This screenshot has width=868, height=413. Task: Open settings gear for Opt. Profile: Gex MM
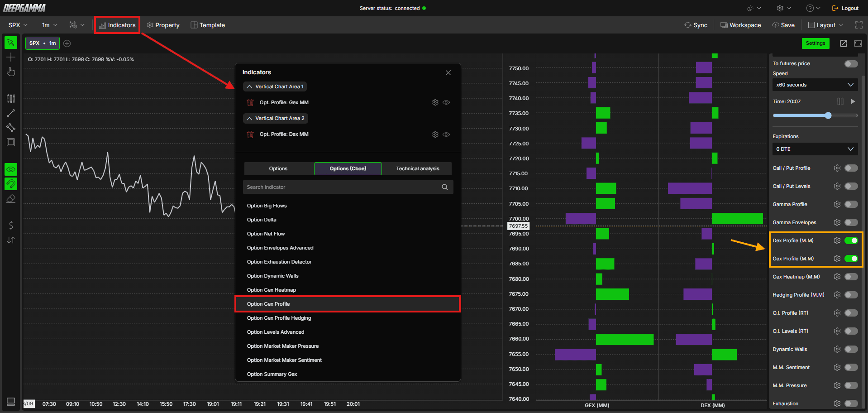[x=435, y=102]
